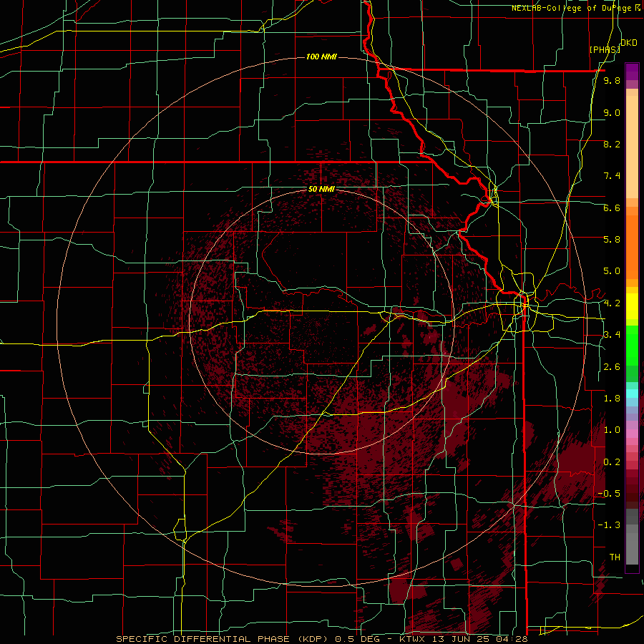Image resolution: width=644 pixels, height=644 pixels.
Task: Select the 100 NMI range ring label
Action: tap(321, 57)
